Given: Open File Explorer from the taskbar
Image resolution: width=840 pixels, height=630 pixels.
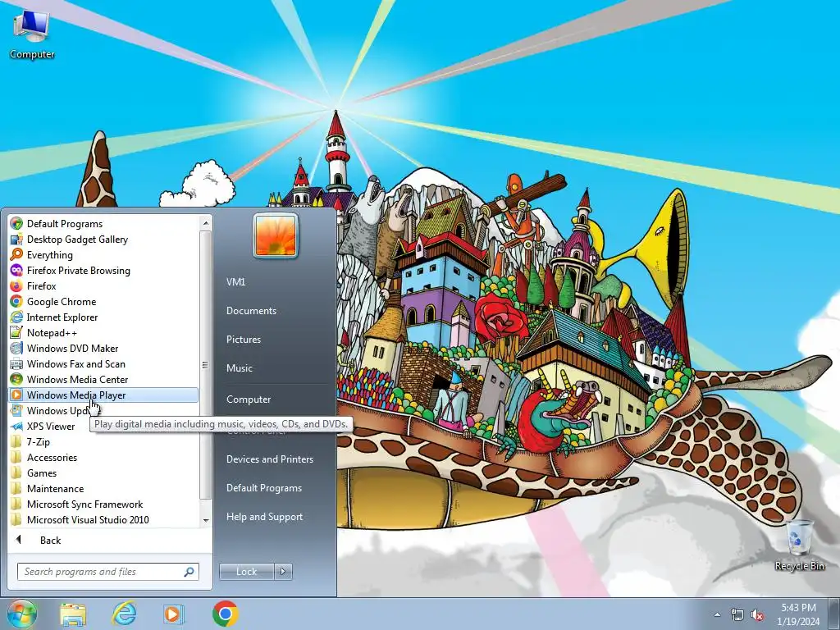Looking at the screenshot, I should click(73, 614).
